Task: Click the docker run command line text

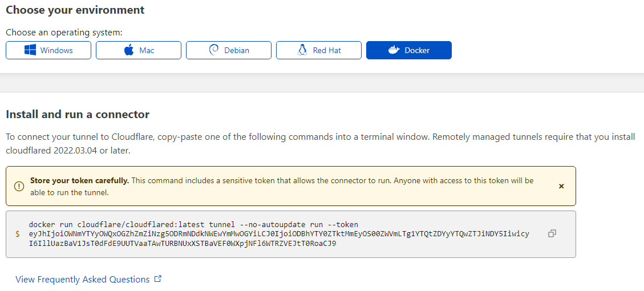Action: (193, 224)
